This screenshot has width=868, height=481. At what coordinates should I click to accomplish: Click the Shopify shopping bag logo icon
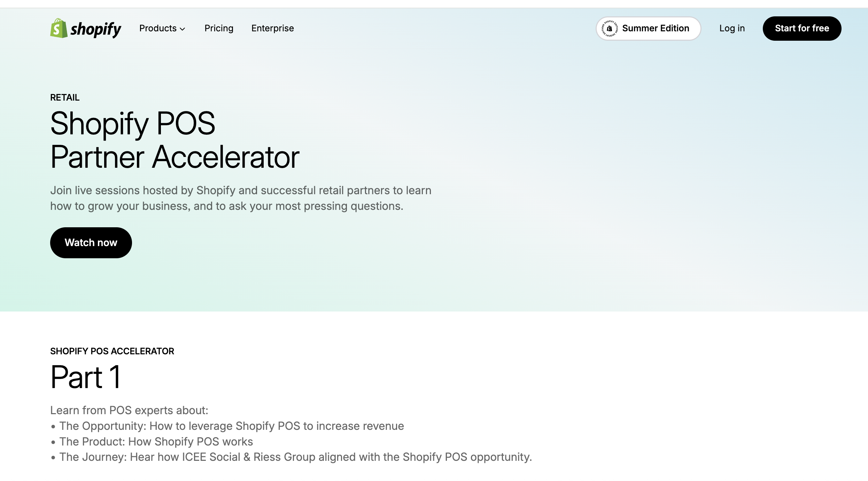59,28
